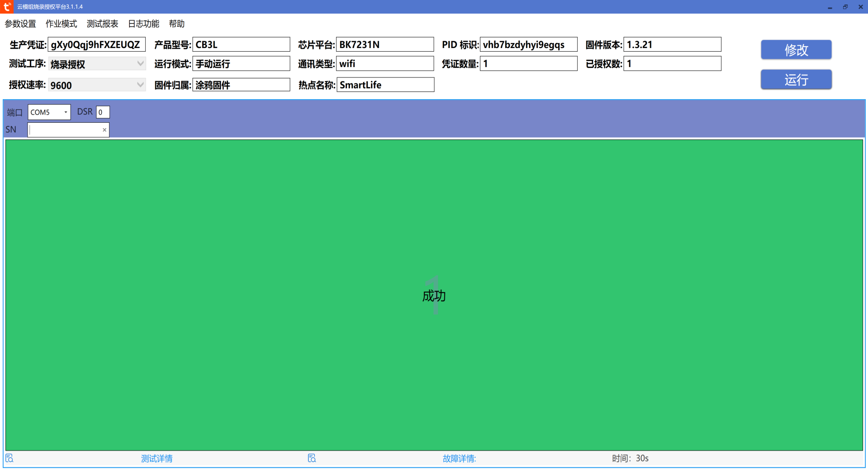Image resolution: width=868 pixels, height=470 pixels.
Task: Open the 帮助 menu
Action: coord(177,24)
